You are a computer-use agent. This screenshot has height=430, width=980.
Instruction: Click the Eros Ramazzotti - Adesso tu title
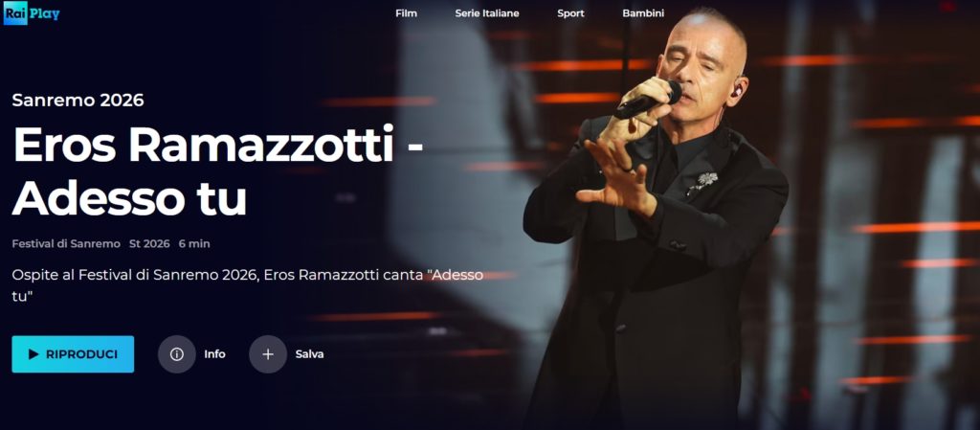[x=218, y=170]
